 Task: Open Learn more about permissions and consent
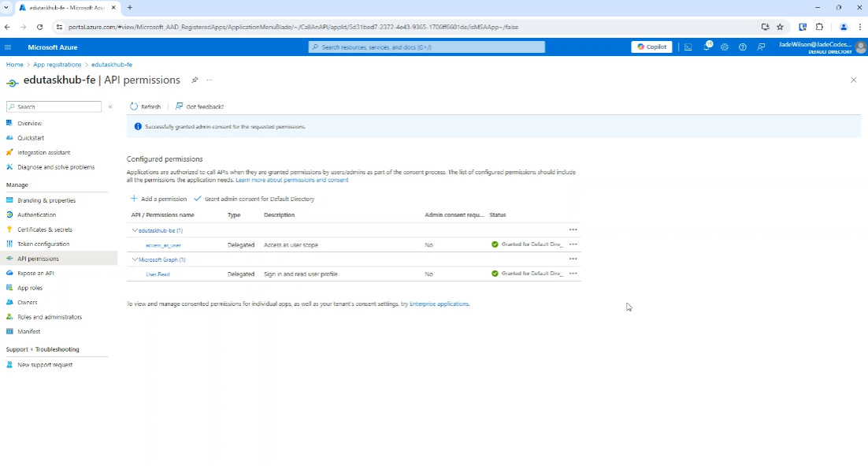tap(291, 180)
